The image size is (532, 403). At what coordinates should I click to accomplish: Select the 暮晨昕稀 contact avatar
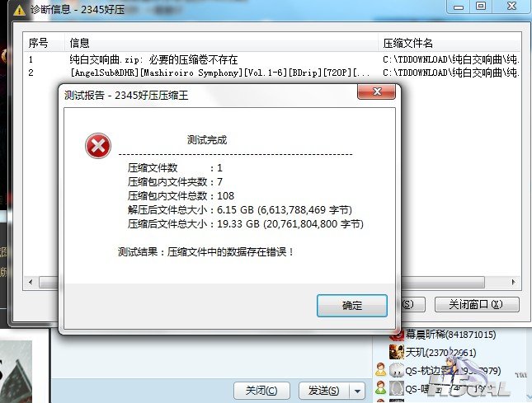[x=396, y=335]
